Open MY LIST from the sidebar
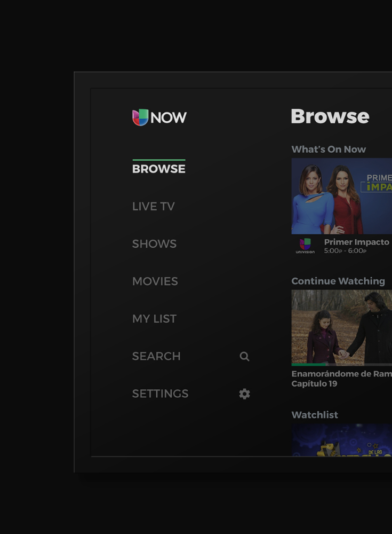The height and width of the screenshot is (534, 392). 154,319
